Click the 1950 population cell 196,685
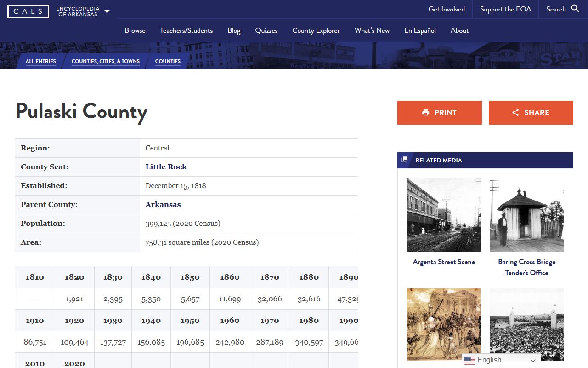The height and width of the screenshot is (368, 588). tap(190, 343)
